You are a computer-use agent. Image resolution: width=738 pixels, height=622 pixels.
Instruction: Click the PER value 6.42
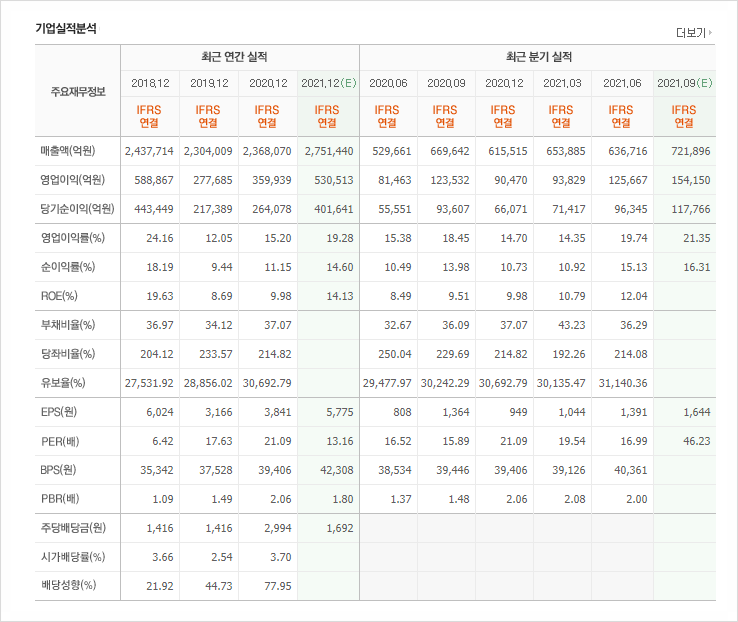tap(162, 442)
